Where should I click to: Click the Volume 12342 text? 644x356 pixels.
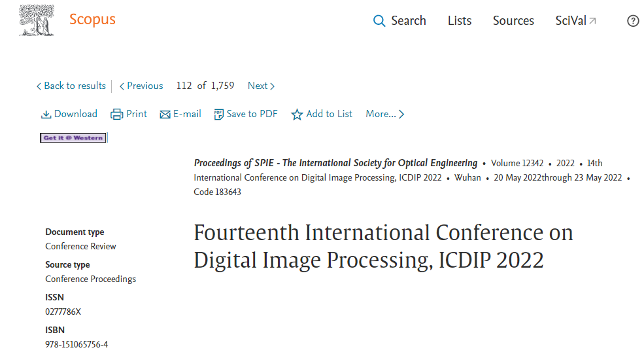(x=517, y=163)
